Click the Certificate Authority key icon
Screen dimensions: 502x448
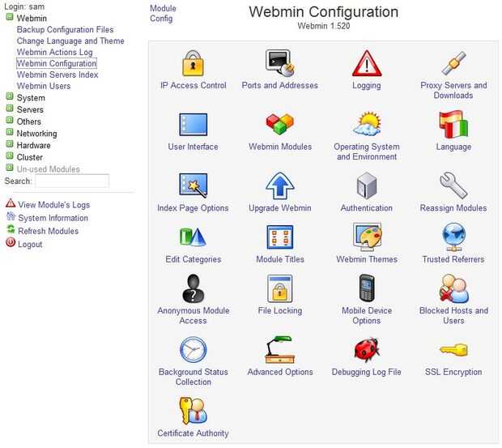[x=193, y=411]
